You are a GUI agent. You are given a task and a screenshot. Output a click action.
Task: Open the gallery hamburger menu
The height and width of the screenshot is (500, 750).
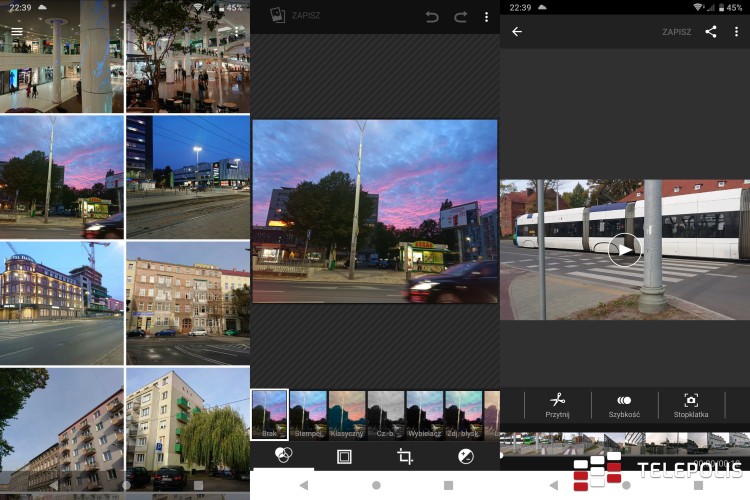pos(16,31)
